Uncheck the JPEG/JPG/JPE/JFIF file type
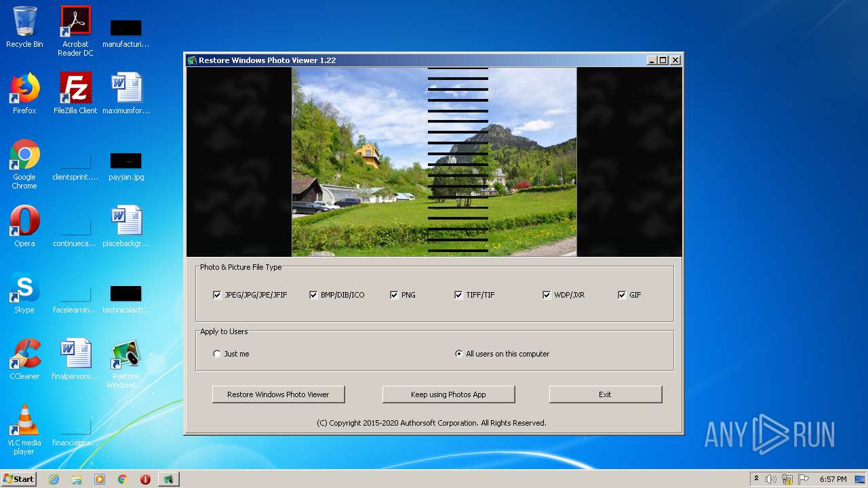 point(217,295)
